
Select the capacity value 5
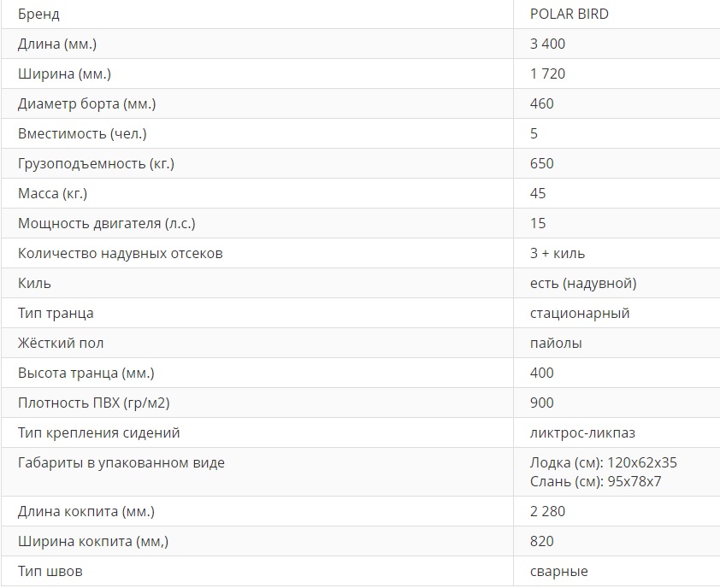click(x=534, y=134)
